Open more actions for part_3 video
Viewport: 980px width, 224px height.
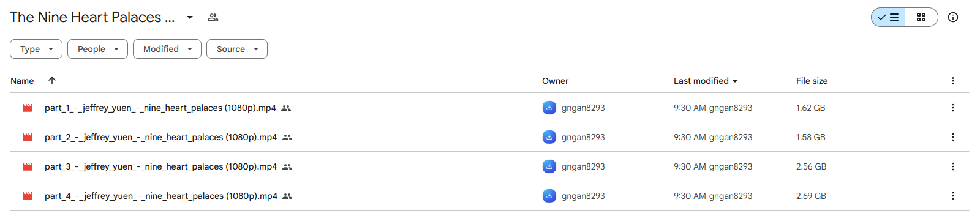(952, 166)
